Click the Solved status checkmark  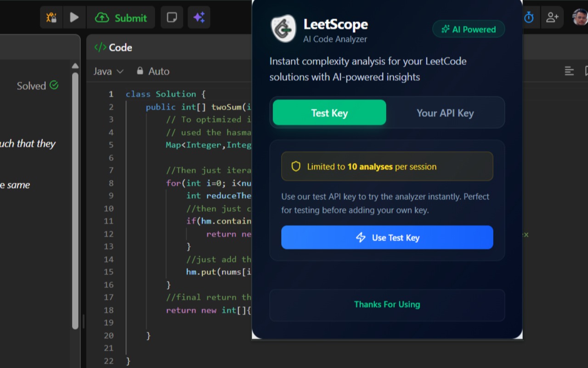click(54, 85)
